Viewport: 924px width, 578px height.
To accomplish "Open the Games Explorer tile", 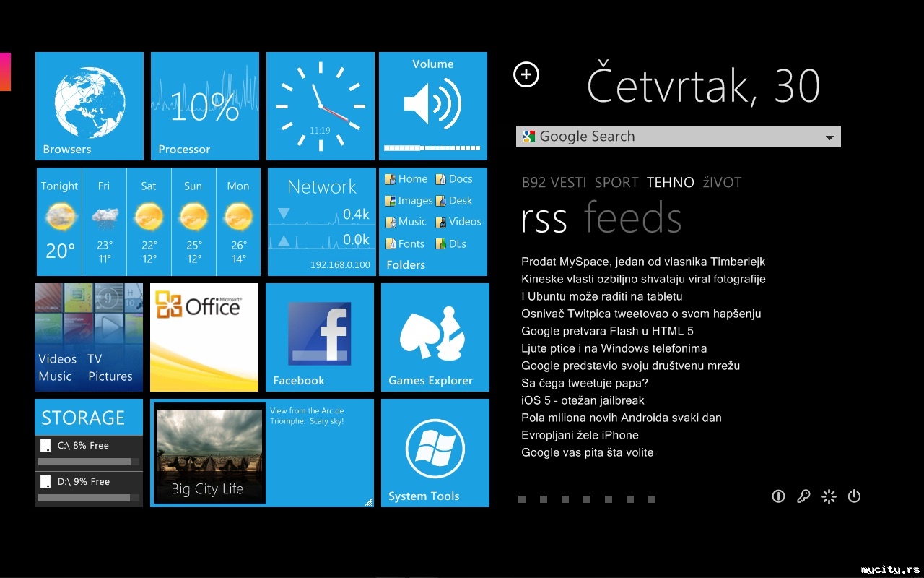I will [x=435, y=337].
